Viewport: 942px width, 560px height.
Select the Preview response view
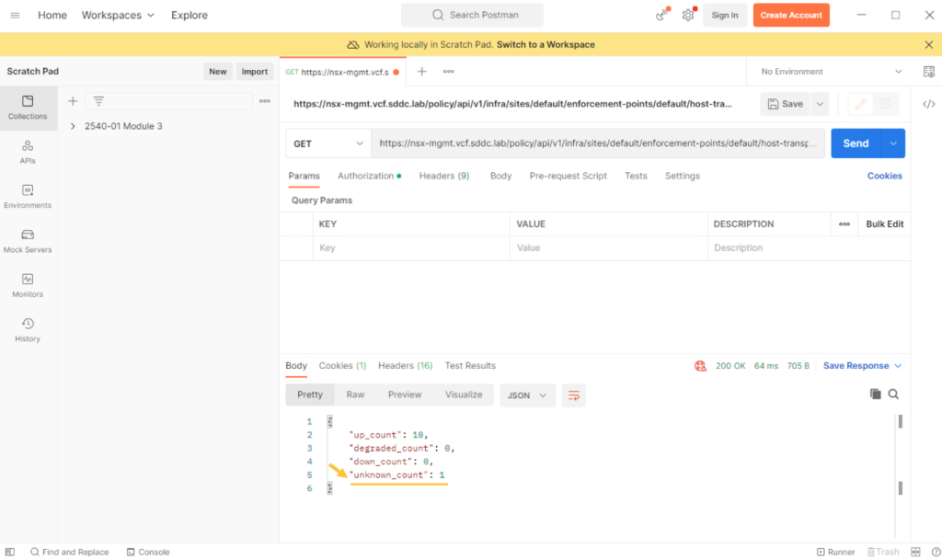pyautogui.click(x=405, y=394)
